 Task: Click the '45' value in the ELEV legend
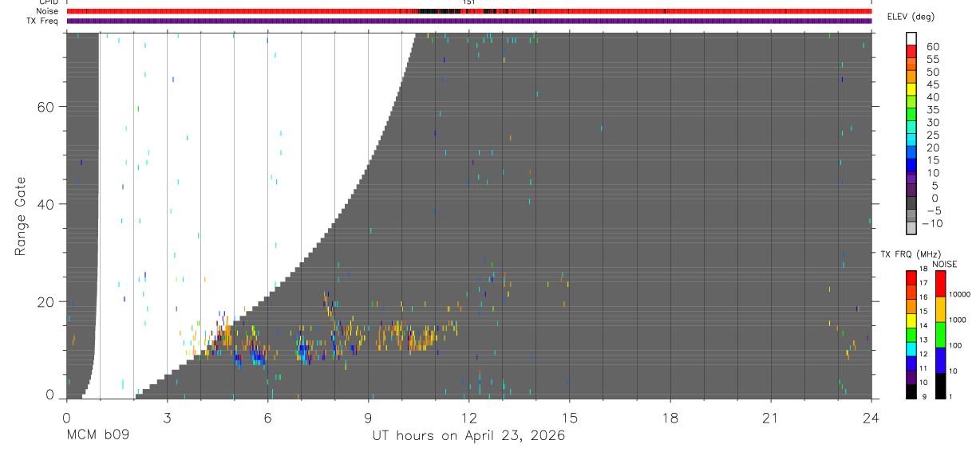932,85
